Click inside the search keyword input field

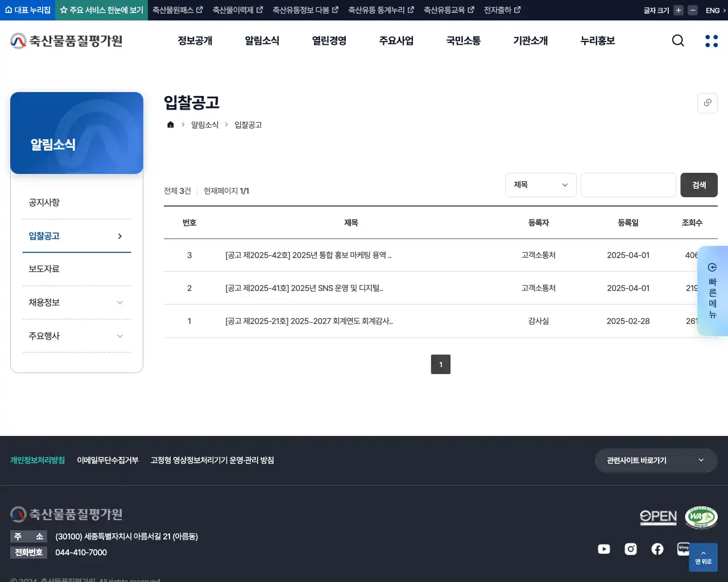[628, 185]
